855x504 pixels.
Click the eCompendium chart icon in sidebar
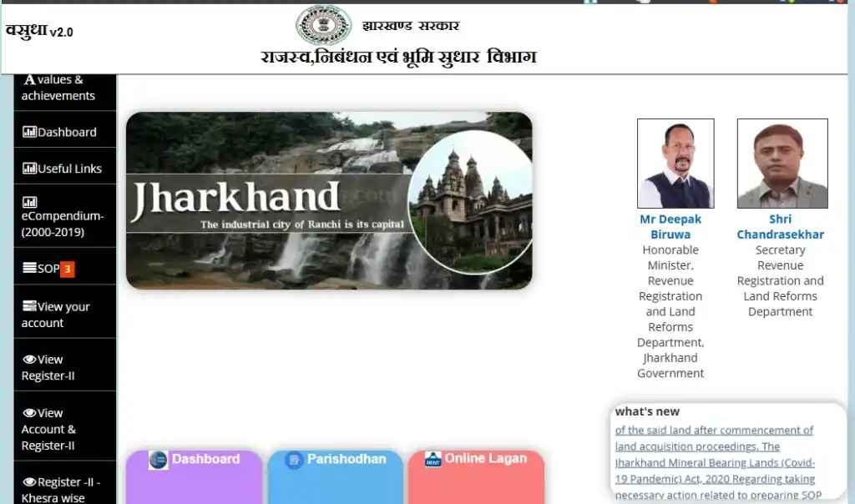(x=29, y=202)
